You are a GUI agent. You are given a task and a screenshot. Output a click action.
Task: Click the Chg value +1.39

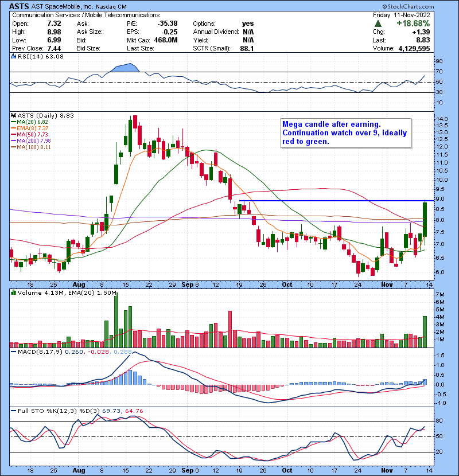click(421, 32)
